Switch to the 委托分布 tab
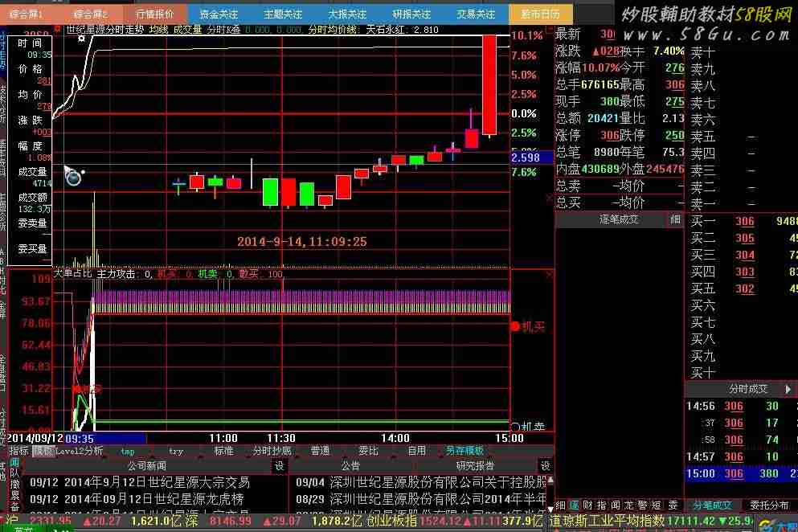Image resolution: width=798 pixels, height=532 pixels. (769, 505)
